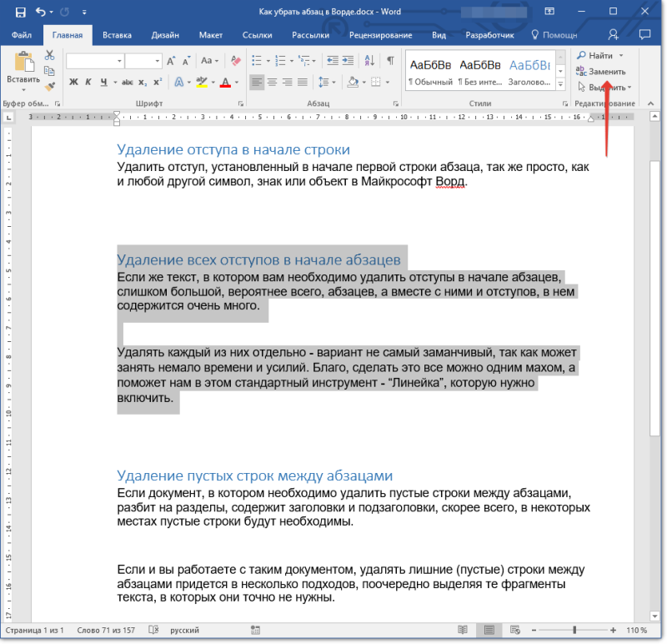Image resolution: width=667 pixels, height=644 pixels.
Task: Apply red font color swatch
Action: point(225,82)
